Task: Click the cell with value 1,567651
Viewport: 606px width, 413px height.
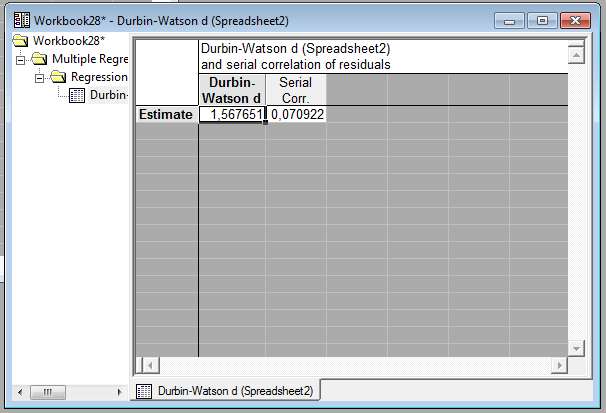Action: coord(232,114)
